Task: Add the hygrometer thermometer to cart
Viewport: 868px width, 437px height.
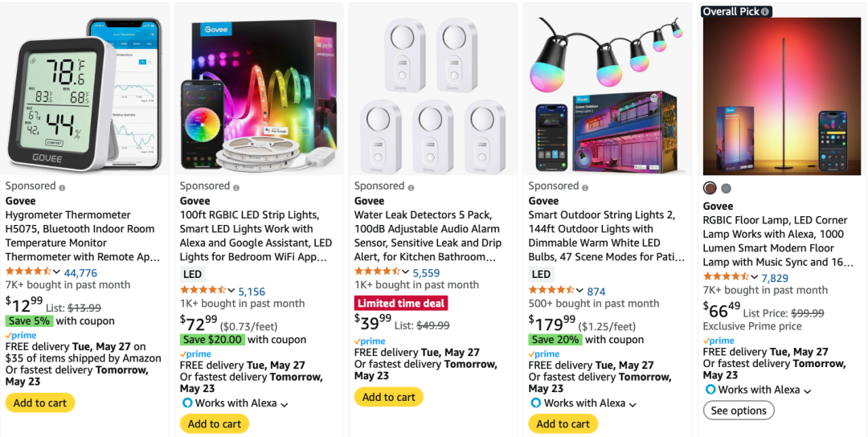Action: point(40,403)
